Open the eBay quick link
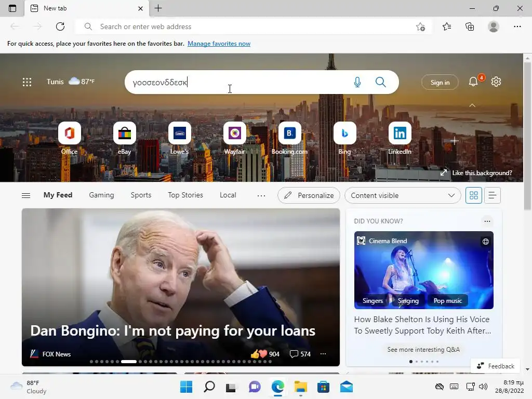The width and height of the screenshot is (532, 399). click(125, 138)
